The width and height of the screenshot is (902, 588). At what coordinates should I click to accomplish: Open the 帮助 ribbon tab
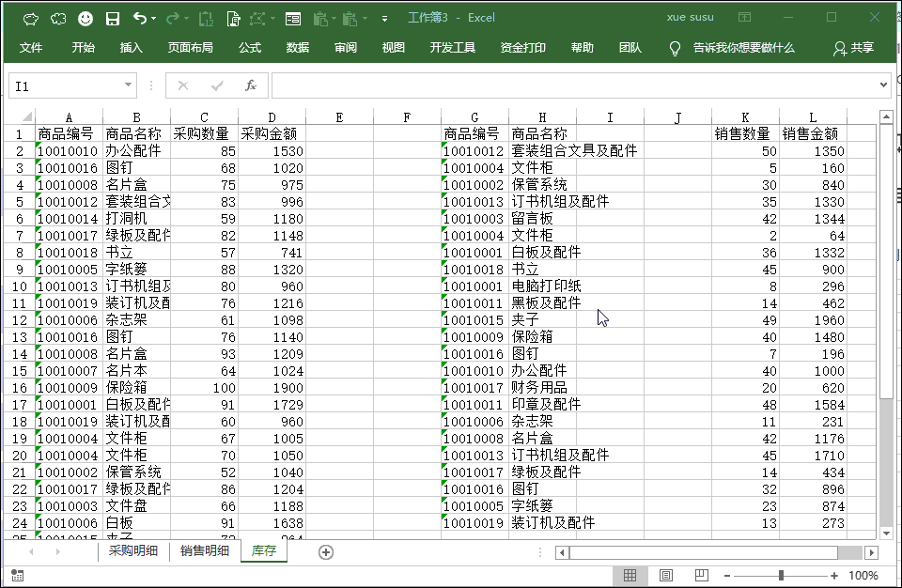(583, 48)
